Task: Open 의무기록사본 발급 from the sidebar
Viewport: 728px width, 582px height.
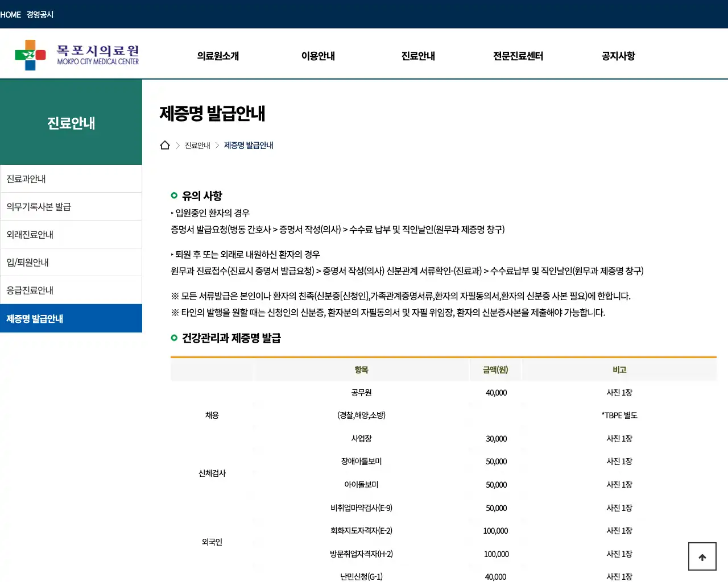Action: pyautogui.click(x=38, y=206)
